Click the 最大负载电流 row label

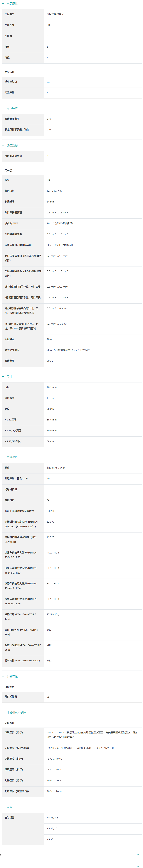tap(12, 350)
